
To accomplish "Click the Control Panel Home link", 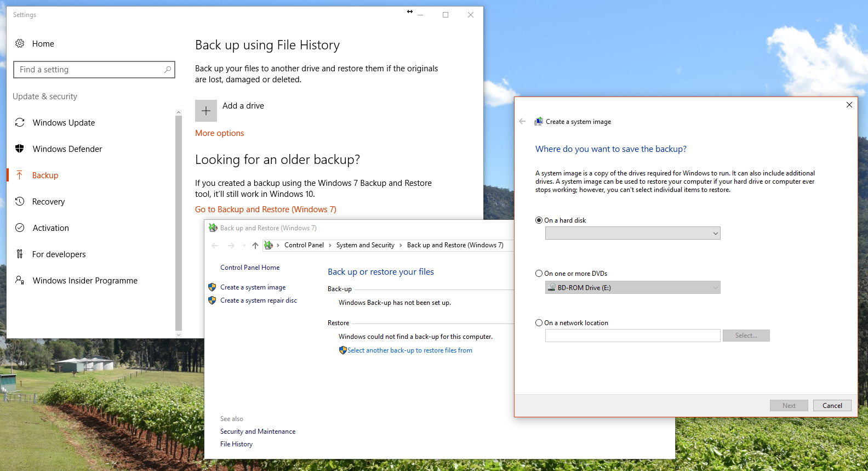I will (x=250, y=267).
